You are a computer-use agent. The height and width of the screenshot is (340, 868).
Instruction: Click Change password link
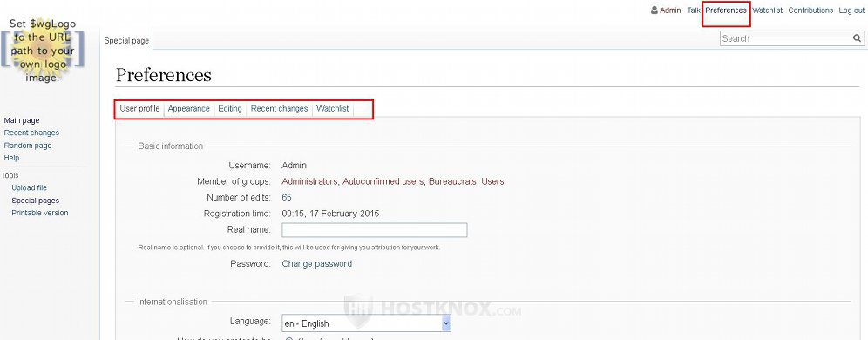316,263
